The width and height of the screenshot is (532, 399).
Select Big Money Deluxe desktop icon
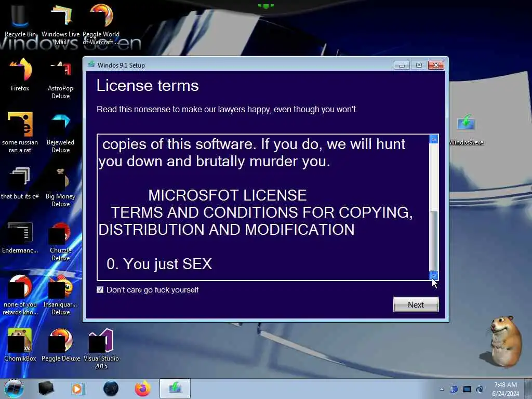click(x=60, y=187)
